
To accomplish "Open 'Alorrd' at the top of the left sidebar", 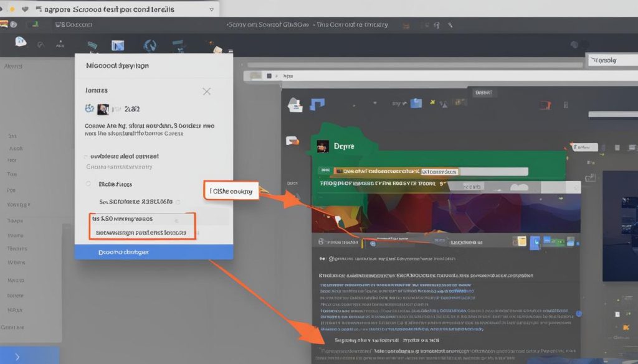I will point(14,65).
